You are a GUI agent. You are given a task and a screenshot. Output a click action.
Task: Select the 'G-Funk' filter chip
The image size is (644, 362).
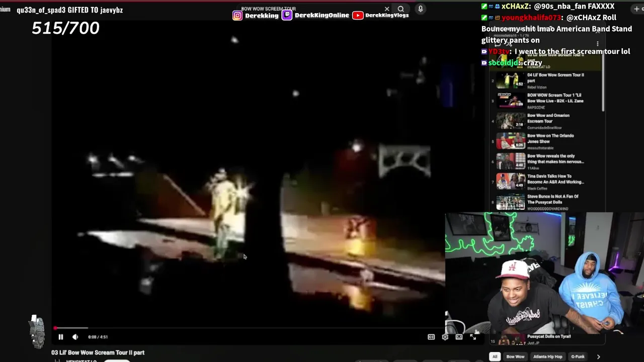click(578, 356)
